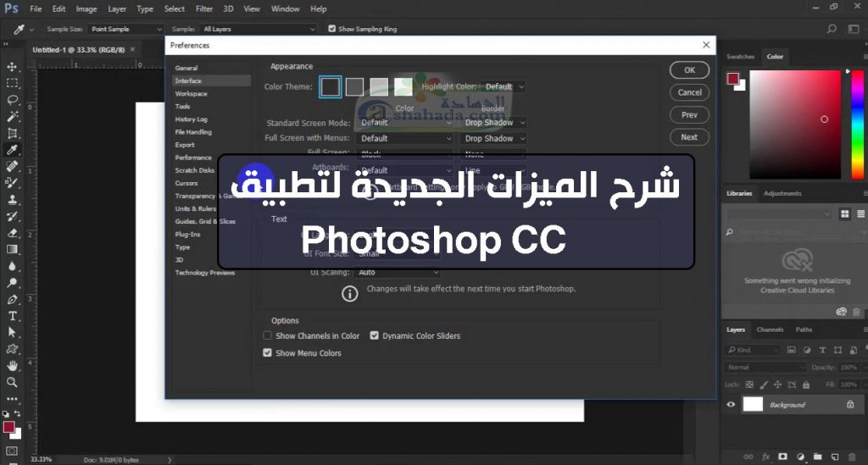Image resolution: width=868 pixels, height=465 pixels.
Task: Open the Filter menu
Action: (x=204, y=8)
